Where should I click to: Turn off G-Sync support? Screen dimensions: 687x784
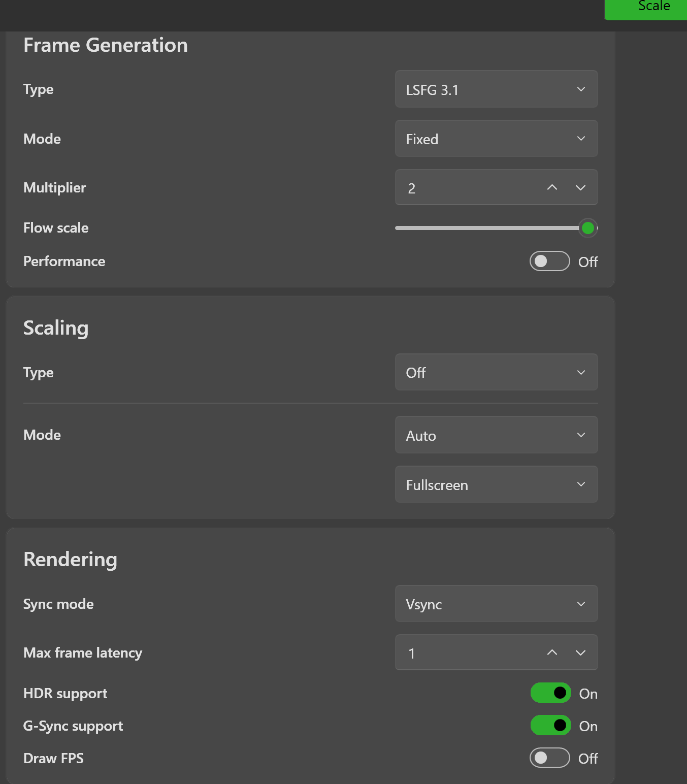(x=550, y=726)
